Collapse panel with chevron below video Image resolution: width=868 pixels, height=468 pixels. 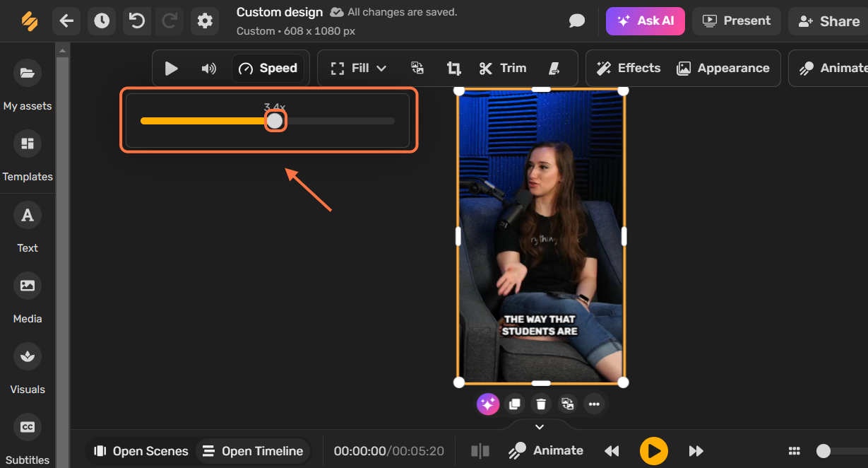tap(540, 427)
